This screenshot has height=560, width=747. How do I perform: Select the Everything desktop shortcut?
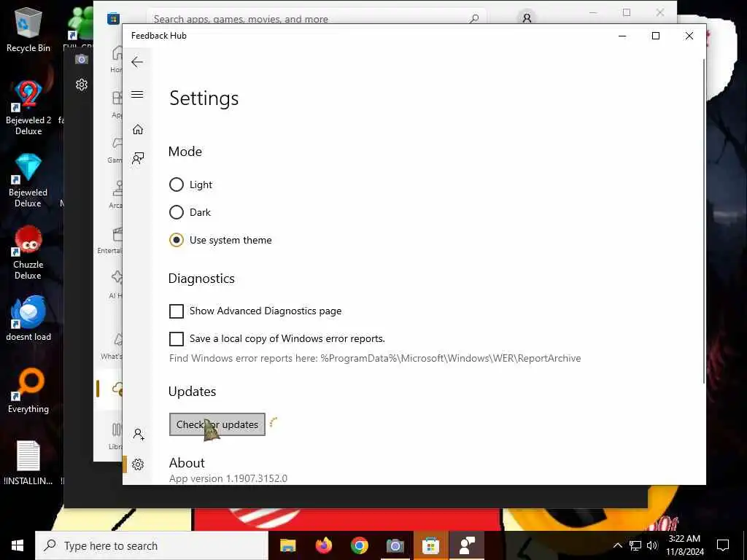(28, 391)
